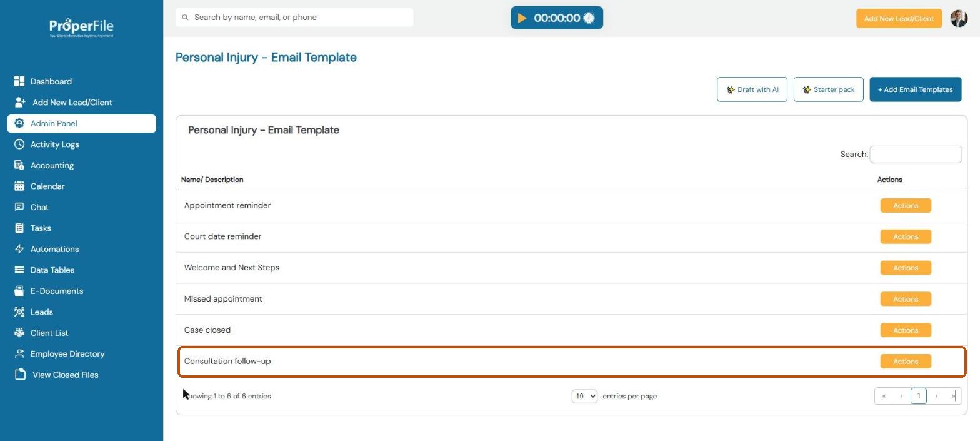This screenshot has height=441, width=980.
Task: Click the Add New Lead/Client person icon in the sidebar
Action: tap(20, 102)
